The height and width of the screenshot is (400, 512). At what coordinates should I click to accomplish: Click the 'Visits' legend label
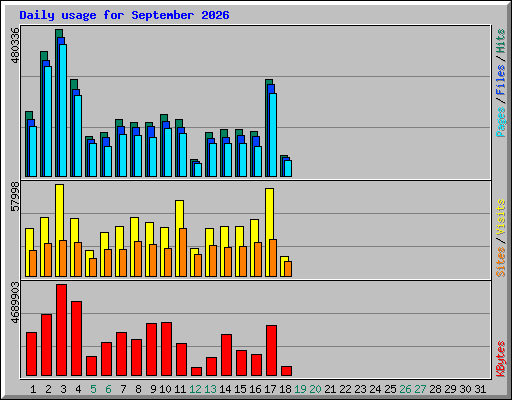point(501,217)
